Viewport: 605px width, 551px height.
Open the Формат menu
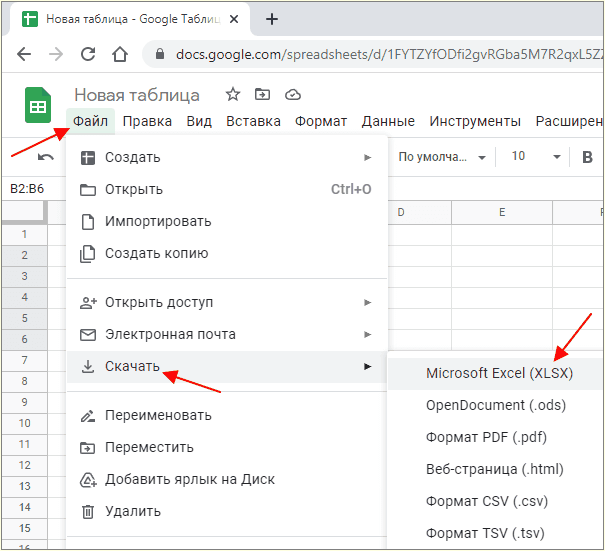321,121
